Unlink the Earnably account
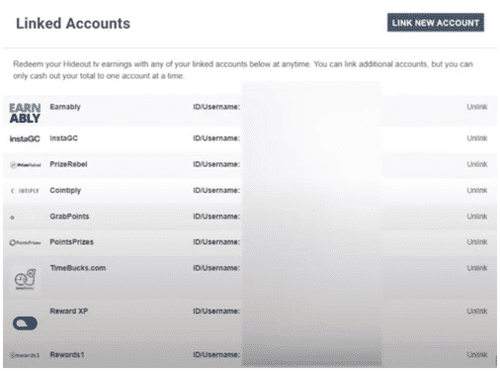 tap(477, 107)
